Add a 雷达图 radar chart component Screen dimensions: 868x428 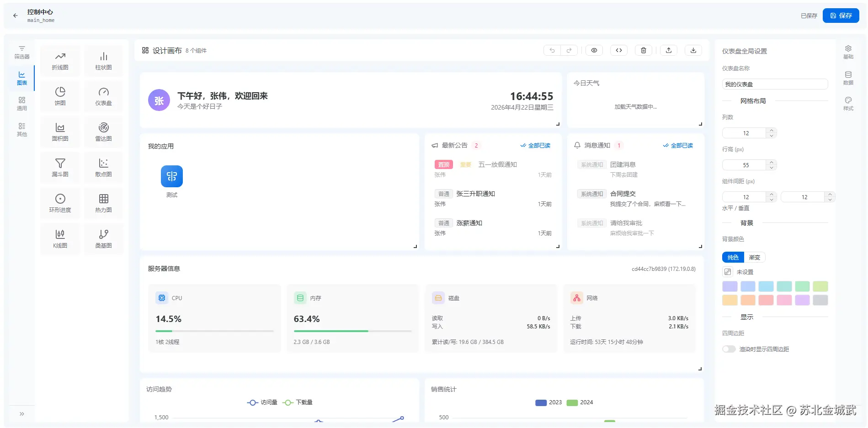[103, 132]
